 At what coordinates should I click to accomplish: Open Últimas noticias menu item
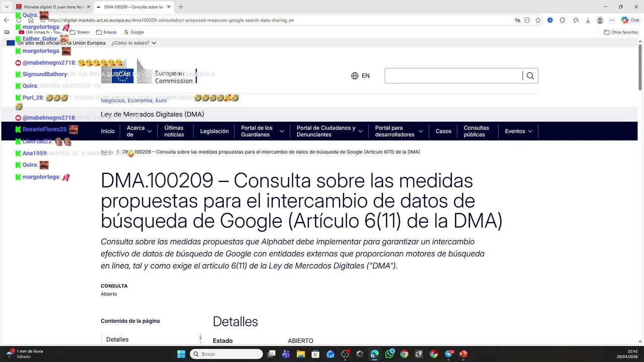pos(174,131)
